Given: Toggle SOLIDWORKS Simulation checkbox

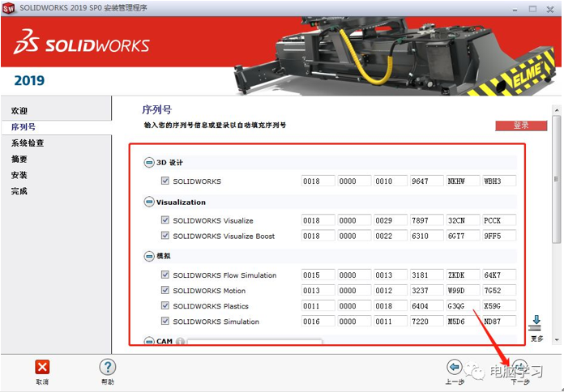Looking at the screenshot, I should pyautogui.click(x=165, y=321).
